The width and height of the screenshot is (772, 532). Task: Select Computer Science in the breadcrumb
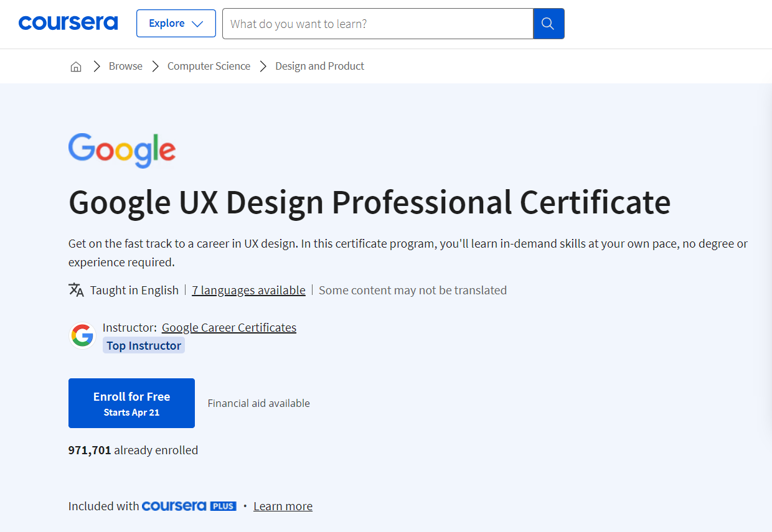tap(209, 66)
